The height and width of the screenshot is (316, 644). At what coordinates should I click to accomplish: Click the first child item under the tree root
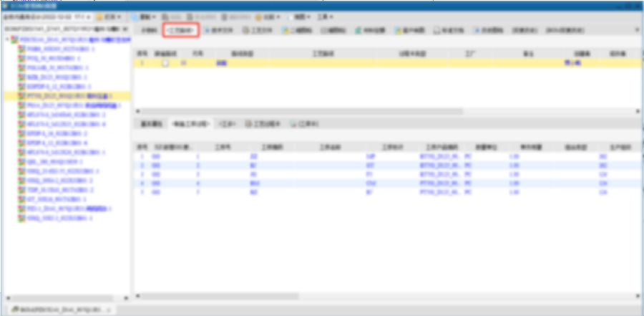click(57, 49)
